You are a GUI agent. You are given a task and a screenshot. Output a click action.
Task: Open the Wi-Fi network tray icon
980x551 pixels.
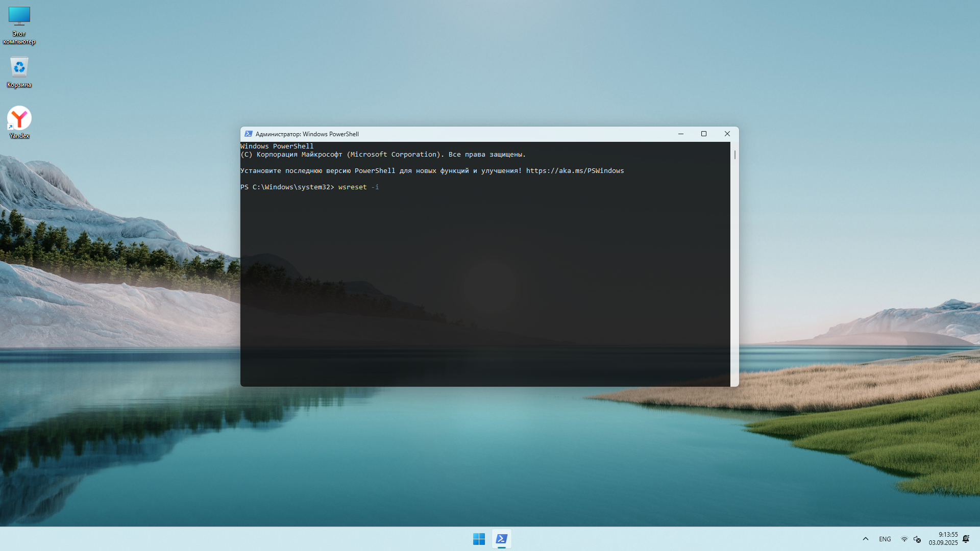[904, 539]
